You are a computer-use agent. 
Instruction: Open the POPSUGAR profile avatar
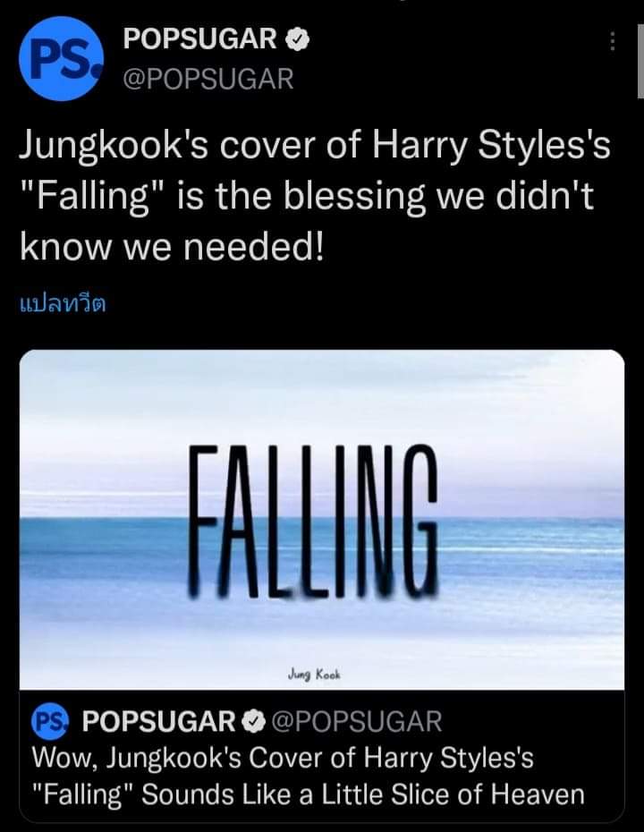click(61, 58)
